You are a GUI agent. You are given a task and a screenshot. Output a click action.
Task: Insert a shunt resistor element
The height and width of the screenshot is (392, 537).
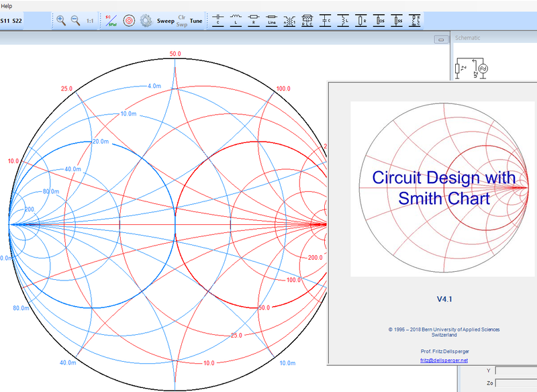coord(361,21)
